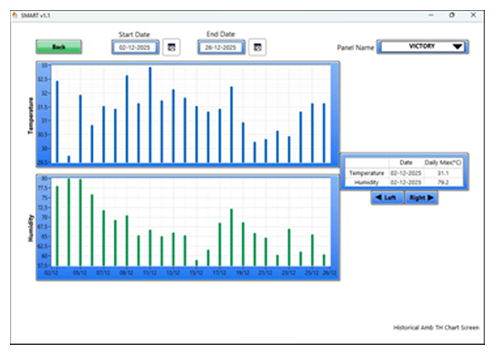Click the SMART v1.1 app icon in title bar

15,15
